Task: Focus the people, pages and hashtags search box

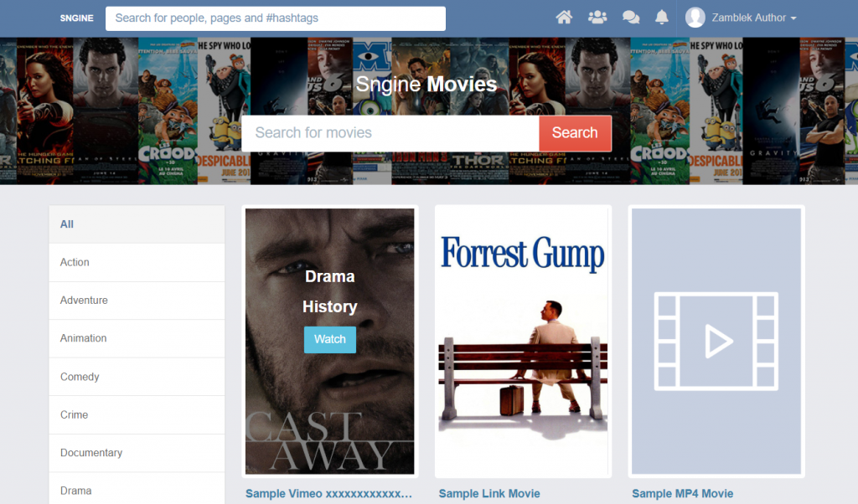Action: (x=275, y=18)
